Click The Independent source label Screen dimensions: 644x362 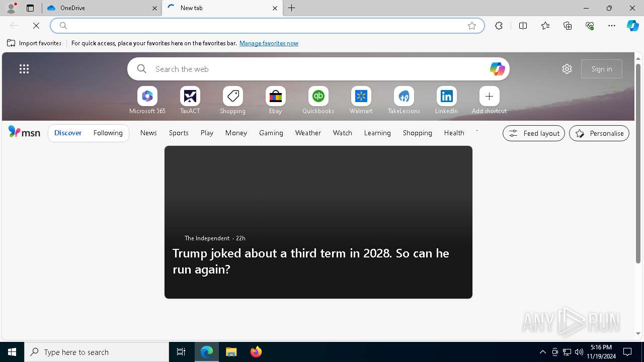(x=207, y=238)
